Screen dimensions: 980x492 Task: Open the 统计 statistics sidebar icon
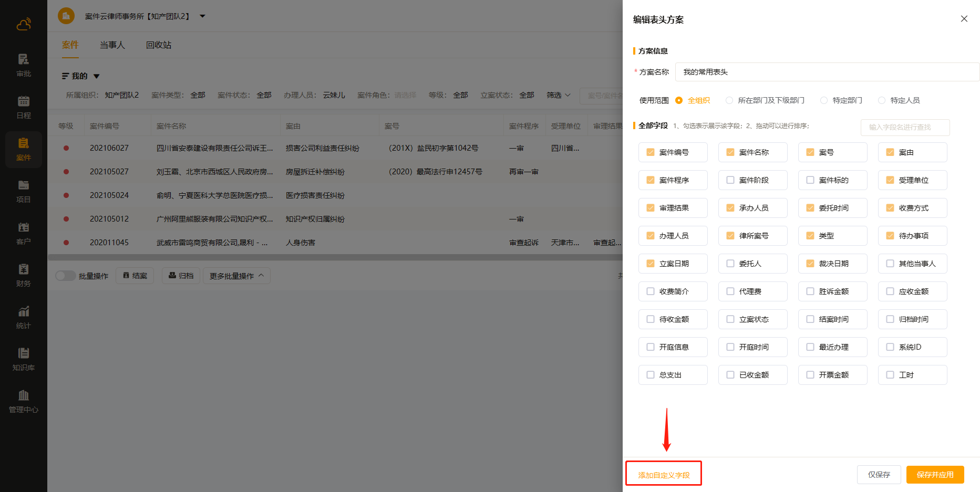tap(23, 317)
